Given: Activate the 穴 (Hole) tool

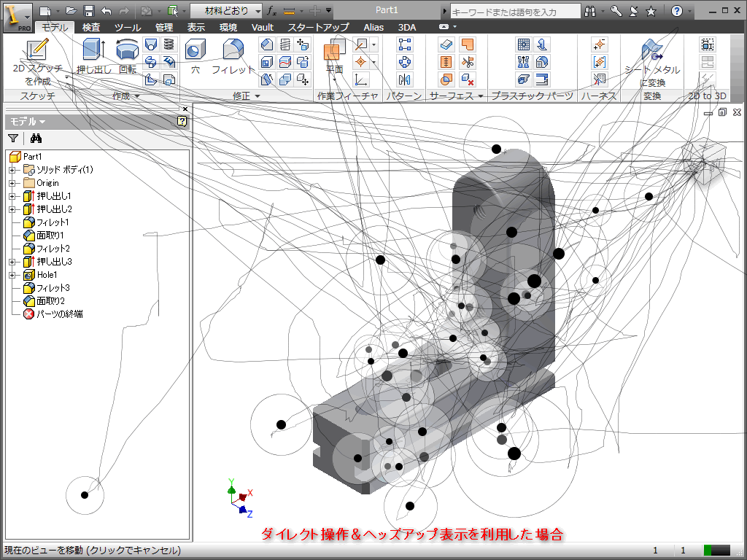Looking at the screenshot, I should pyautogui.click(x=195, y=57).
